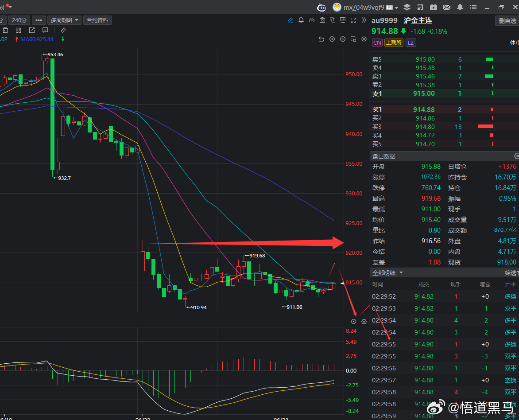Click the 最高 919.68 value
This screenshot has height=420, width=519.
pos(431,198)
